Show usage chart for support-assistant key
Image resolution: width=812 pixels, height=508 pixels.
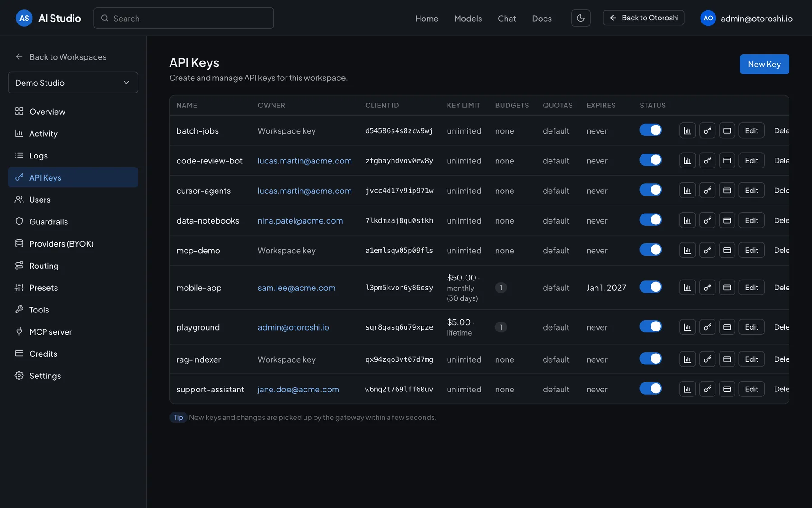point(687,389)
